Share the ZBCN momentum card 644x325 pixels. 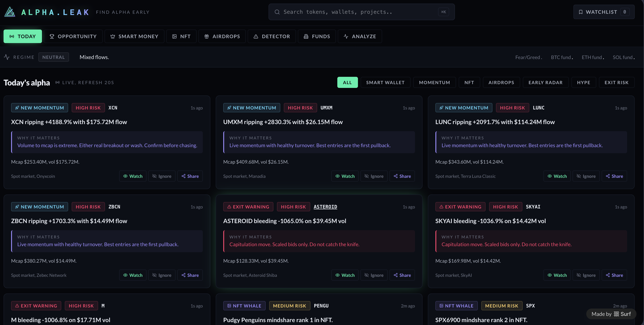[190, 275]
